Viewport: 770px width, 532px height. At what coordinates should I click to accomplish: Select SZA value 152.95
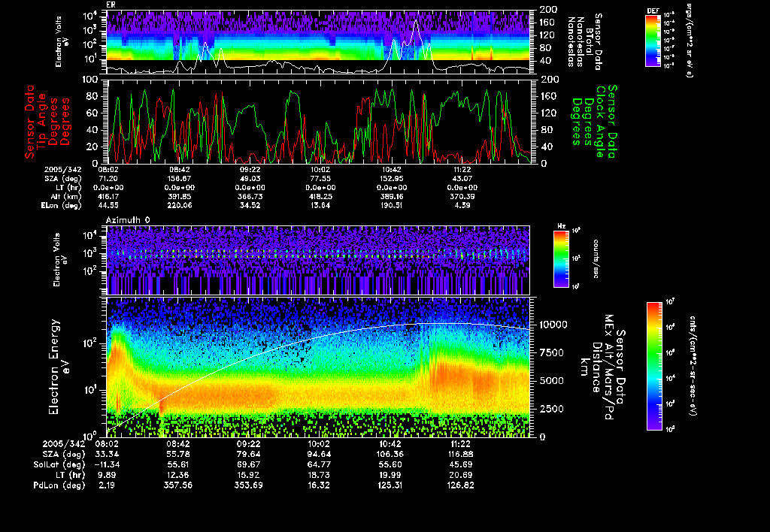391,179
